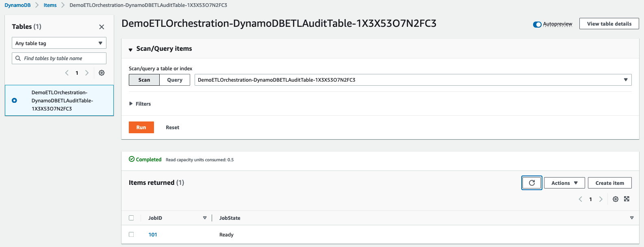Image resolution: width=644 pixels, height=247 pixels.
Task: Sort by JobState column arrow
Action: coord(632,218)
